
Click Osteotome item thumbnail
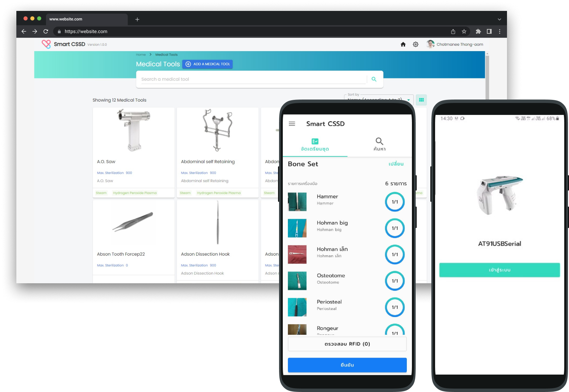click(x=297, y=281)
